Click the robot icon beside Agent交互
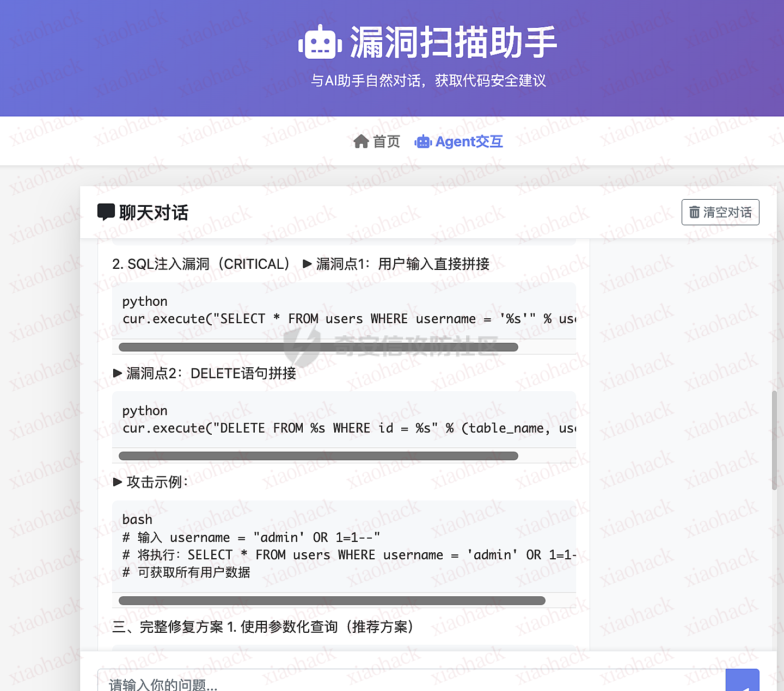The height and width of the screenshot is (691, 784). 422,141
